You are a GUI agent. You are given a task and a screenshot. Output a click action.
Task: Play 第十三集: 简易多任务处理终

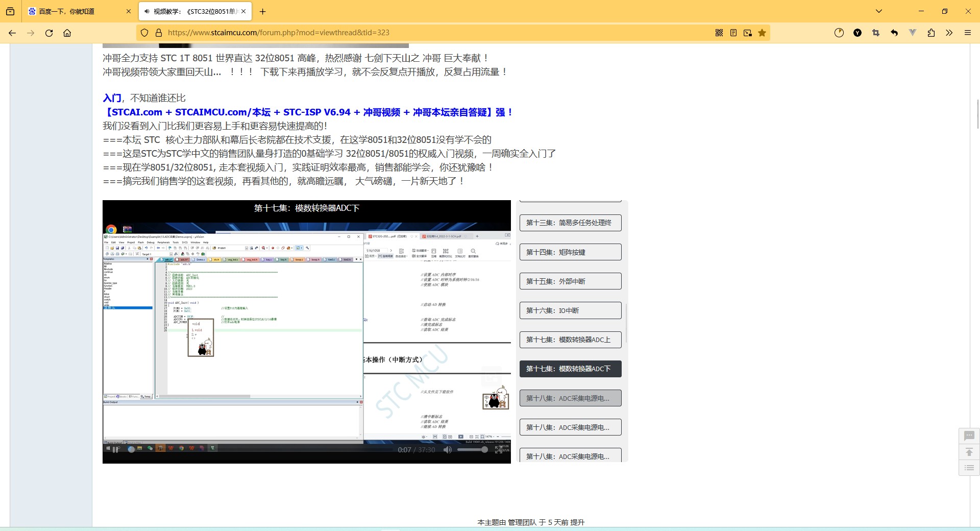[571, 223]
